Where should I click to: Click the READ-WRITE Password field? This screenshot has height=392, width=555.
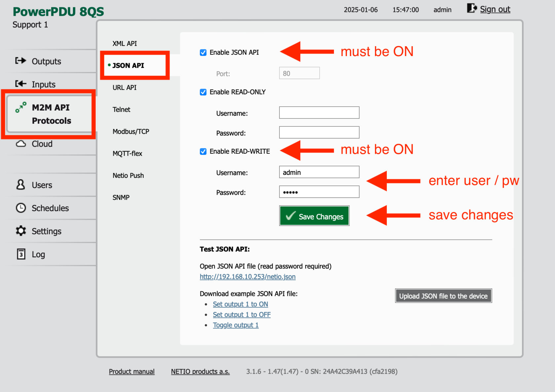[x=319, y=192]
